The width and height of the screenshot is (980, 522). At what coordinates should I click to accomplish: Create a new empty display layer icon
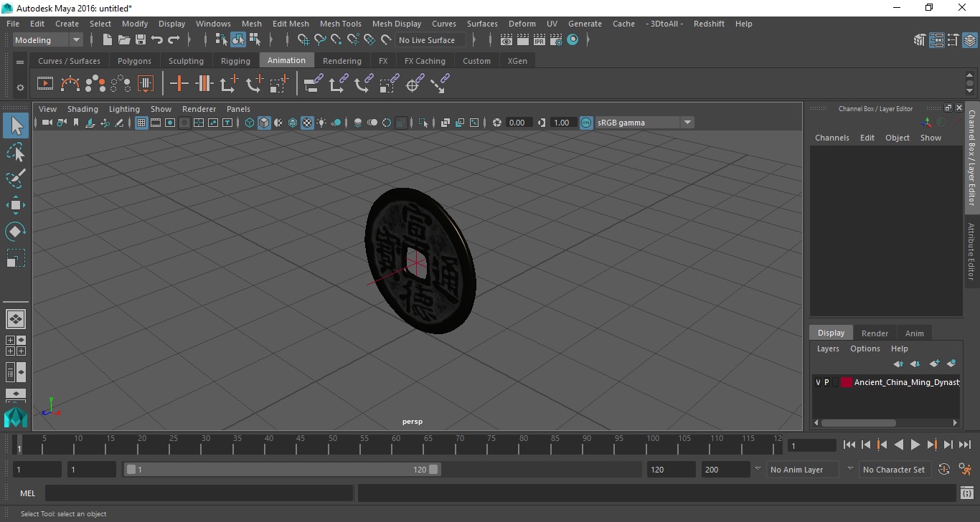(x=934, y=364)
